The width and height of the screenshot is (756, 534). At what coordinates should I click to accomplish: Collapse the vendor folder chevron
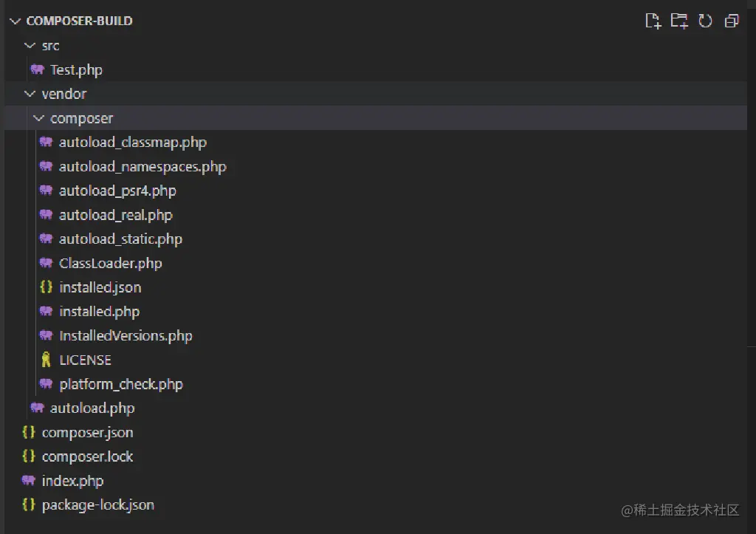(x=30, y=94)
